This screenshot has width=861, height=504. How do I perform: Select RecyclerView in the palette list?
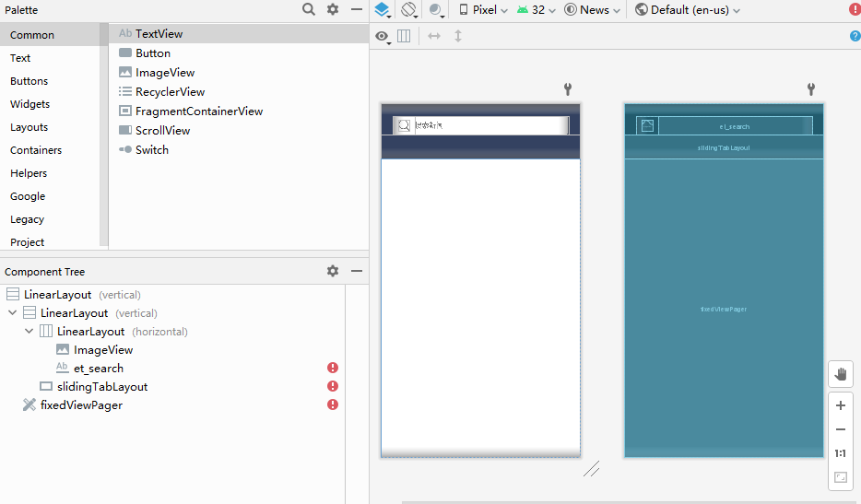coord(170,91)
